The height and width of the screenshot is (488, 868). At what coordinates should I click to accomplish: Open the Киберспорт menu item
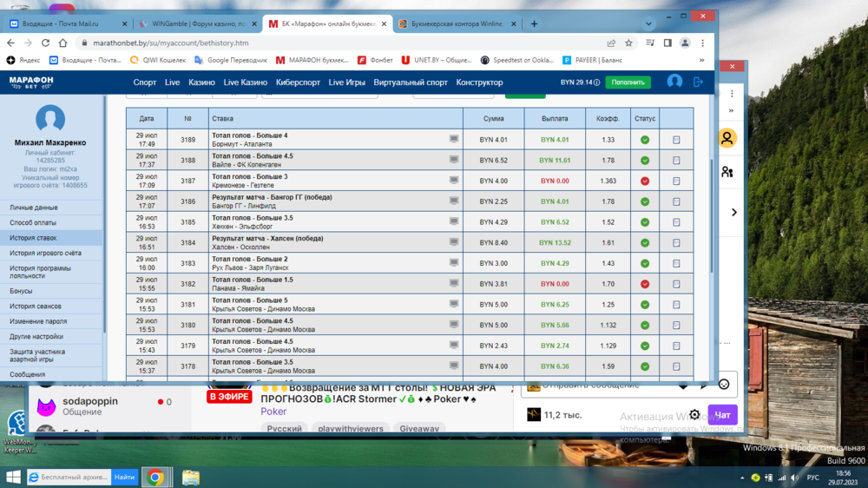pyautogui.click(x=298, y=82)
